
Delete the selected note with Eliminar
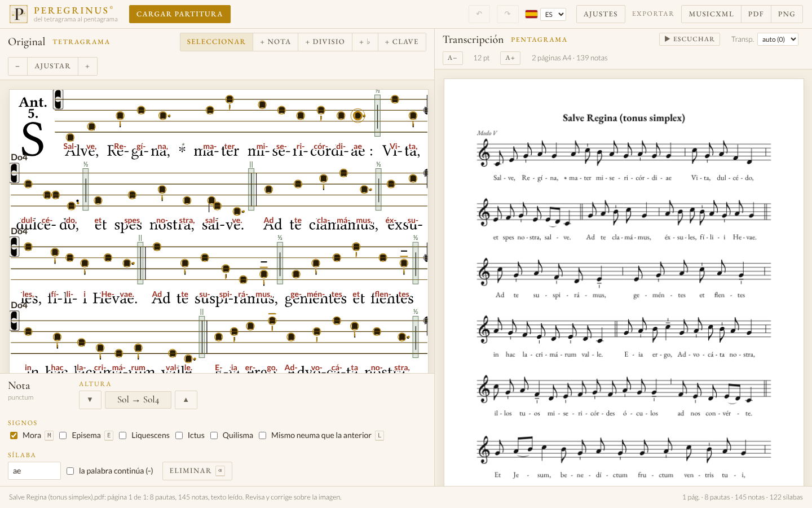click(197, 471)
